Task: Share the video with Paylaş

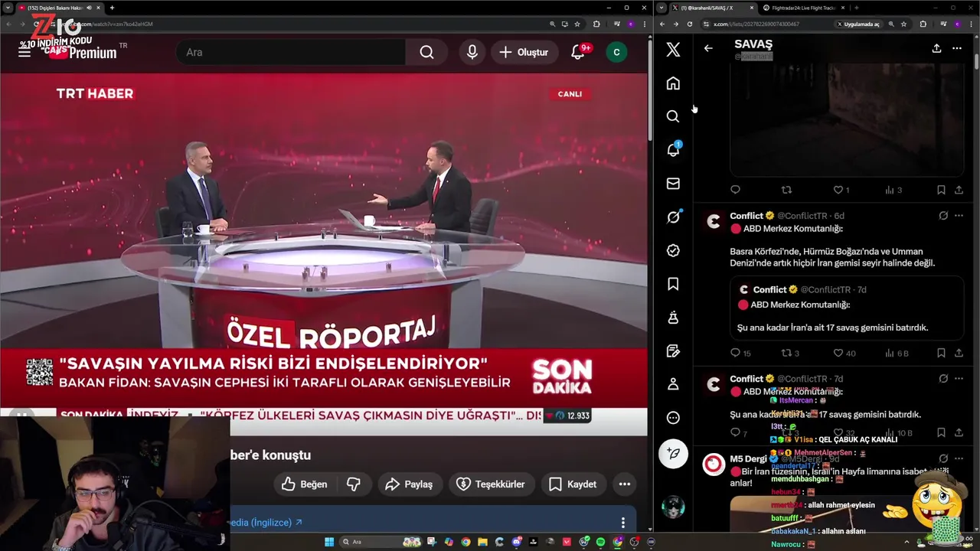Action: click(409, 484)
